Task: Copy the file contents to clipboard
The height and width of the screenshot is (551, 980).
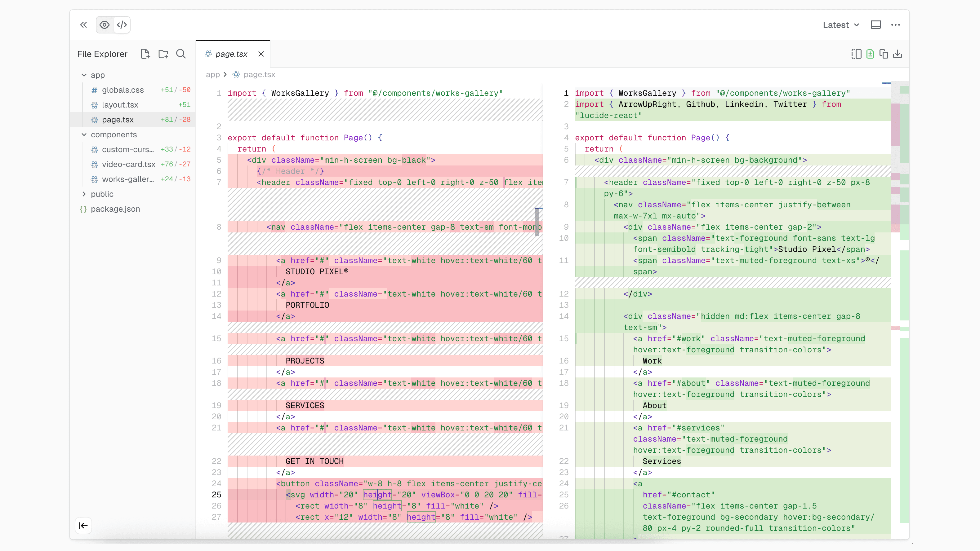Action: (884, 54)
